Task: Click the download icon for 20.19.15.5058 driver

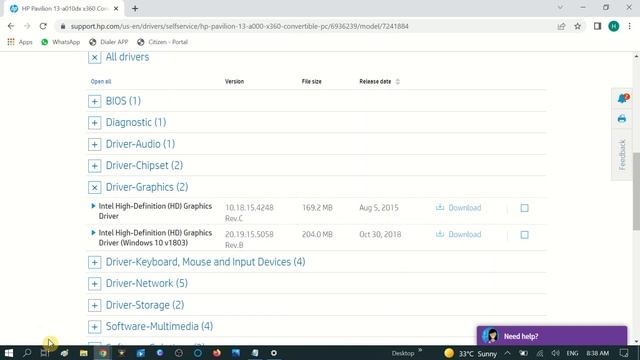Action: coord(440,234)
